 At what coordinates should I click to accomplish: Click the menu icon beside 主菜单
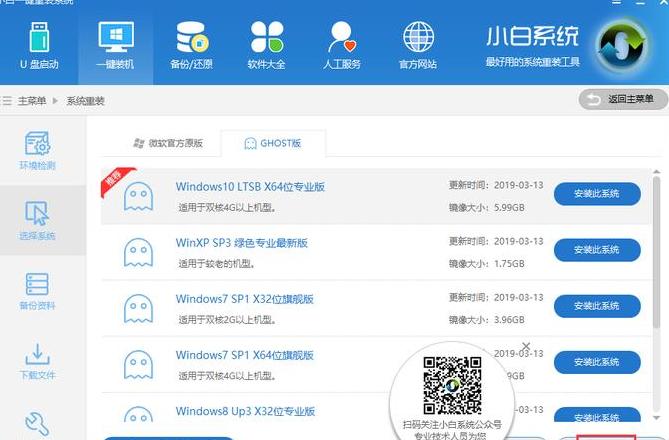[x=6, y=101]
